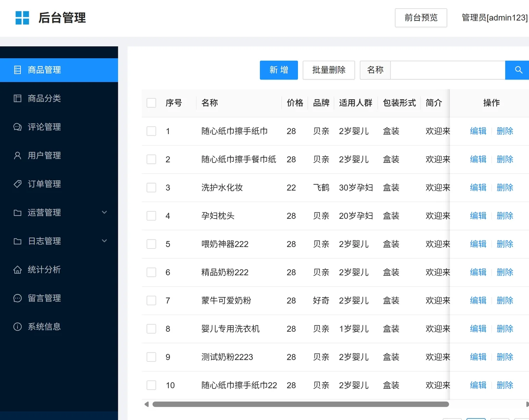Open 统计分析 via its home icon
Image resolution: width=529 pixels, height=420 pixels.
18,269
